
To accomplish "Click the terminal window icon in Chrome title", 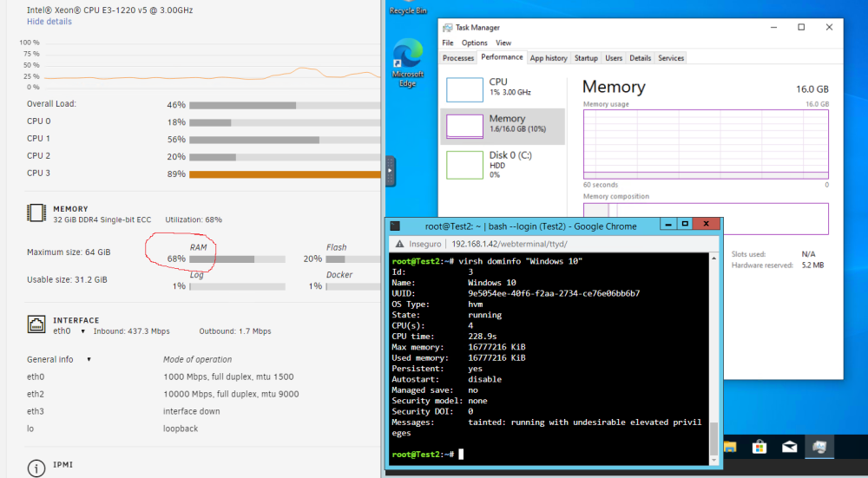I will [395, 226].
